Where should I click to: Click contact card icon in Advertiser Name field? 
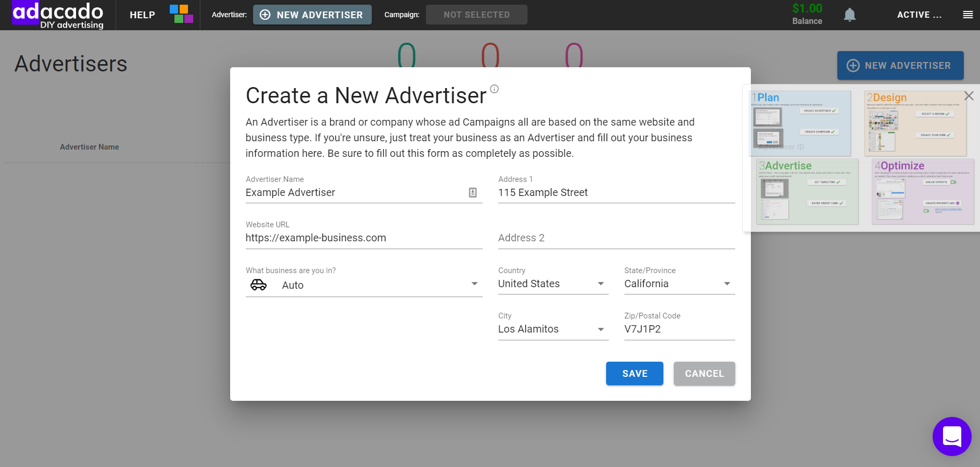472,192
